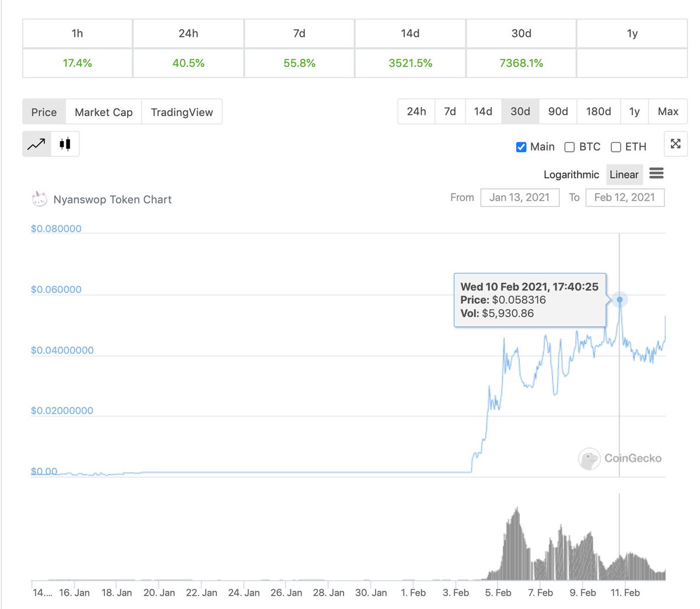Click the 7d percentage change cell

click(x=299, y=63)
